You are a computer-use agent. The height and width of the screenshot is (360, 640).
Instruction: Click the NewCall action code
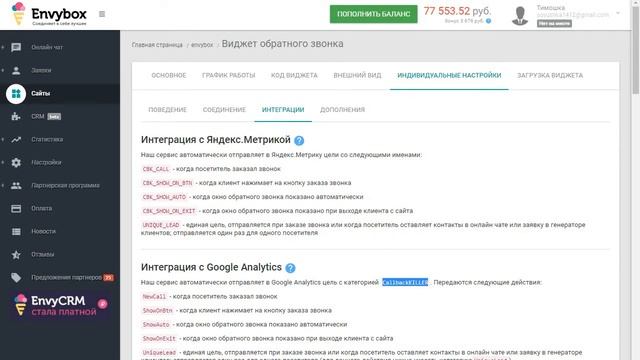(154, 297)
